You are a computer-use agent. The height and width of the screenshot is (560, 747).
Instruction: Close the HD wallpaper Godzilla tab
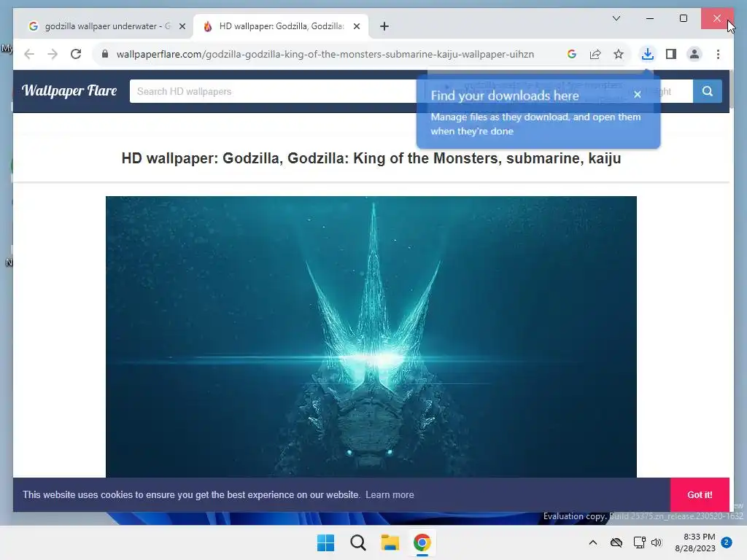356,26
